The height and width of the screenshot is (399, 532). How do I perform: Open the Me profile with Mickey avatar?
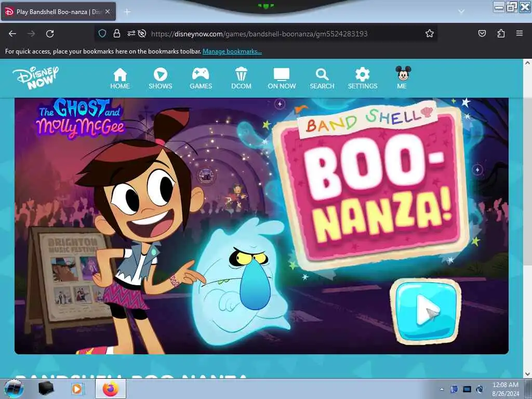403,78
